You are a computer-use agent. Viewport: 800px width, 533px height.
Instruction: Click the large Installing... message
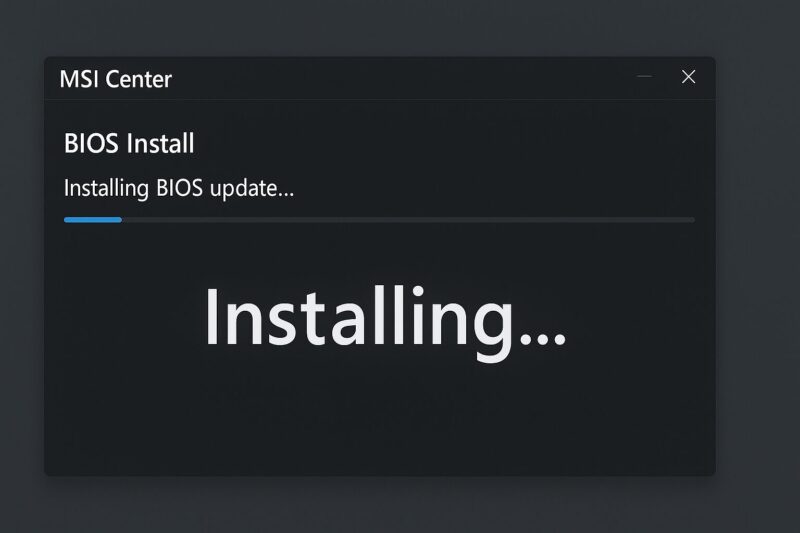tap(385, 322)
